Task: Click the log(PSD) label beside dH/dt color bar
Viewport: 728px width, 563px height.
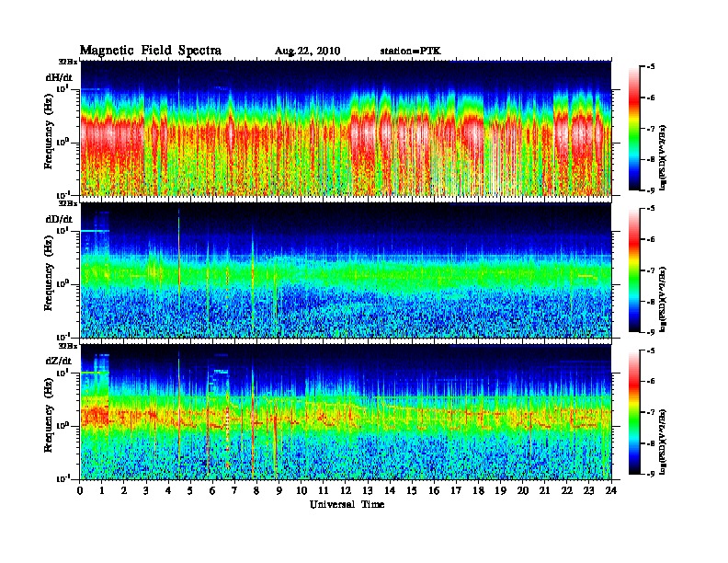Action: [664, 157]
